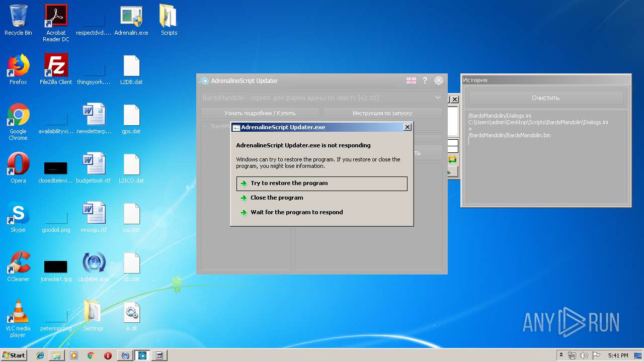Open the Firefox desktop shortcut
644x362 pixels.
click(18, 69)
